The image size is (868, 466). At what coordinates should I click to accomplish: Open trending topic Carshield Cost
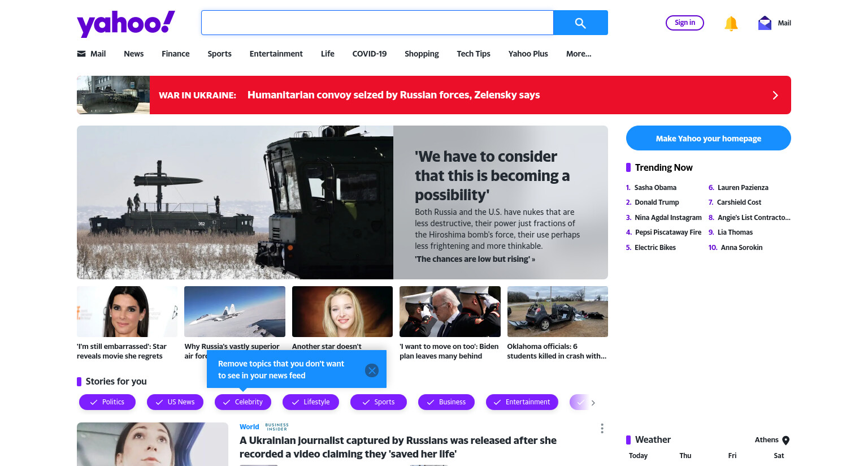[x=739, y=202]
